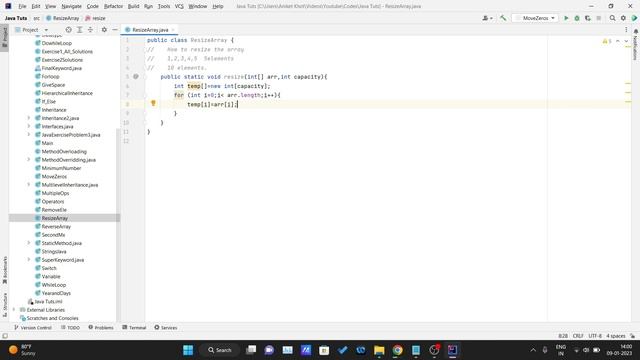Expand Inheritance2.java tree node
This screenshot has height=360, width=640.
tap(29, 118)
